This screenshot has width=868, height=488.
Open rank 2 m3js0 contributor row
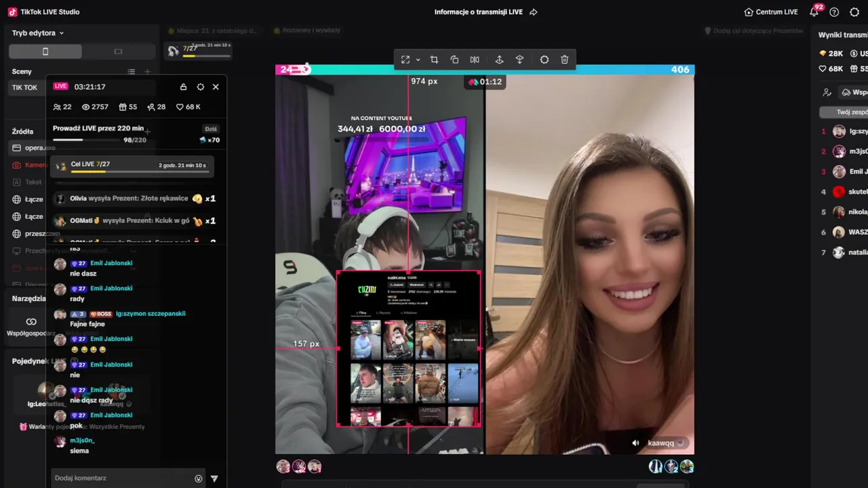point(844,151)
